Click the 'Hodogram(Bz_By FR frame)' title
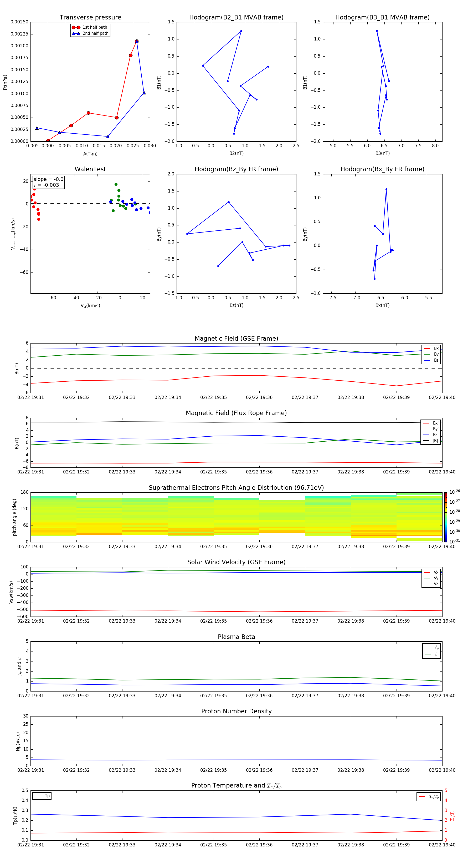 236,169
